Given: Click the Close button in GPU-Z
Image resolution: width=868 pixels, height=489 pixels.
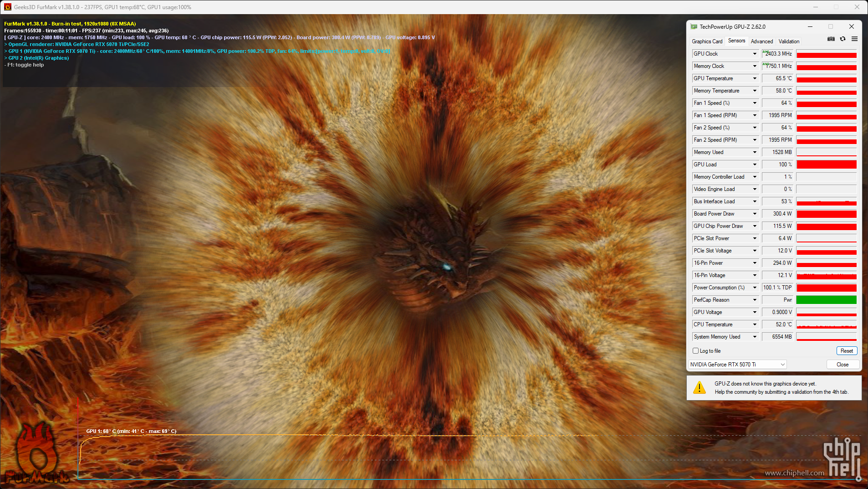Looking at the screenshot, I should pos(842,365).
